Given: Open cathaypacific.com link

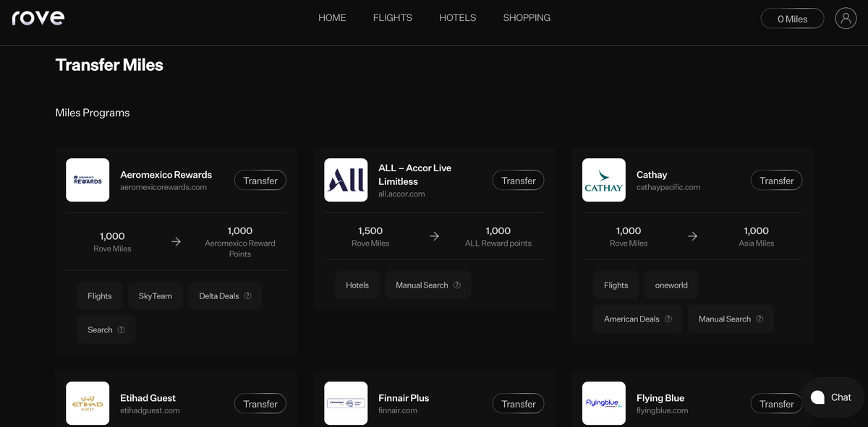Looking at the screenshot, I should (668, 187).
